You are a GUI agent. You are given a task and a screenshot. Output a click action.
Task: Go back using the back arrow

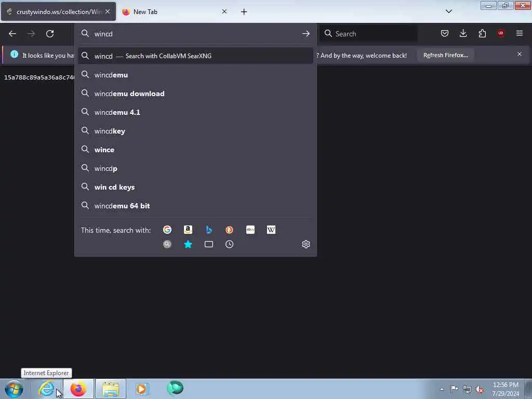pos(12,34)
